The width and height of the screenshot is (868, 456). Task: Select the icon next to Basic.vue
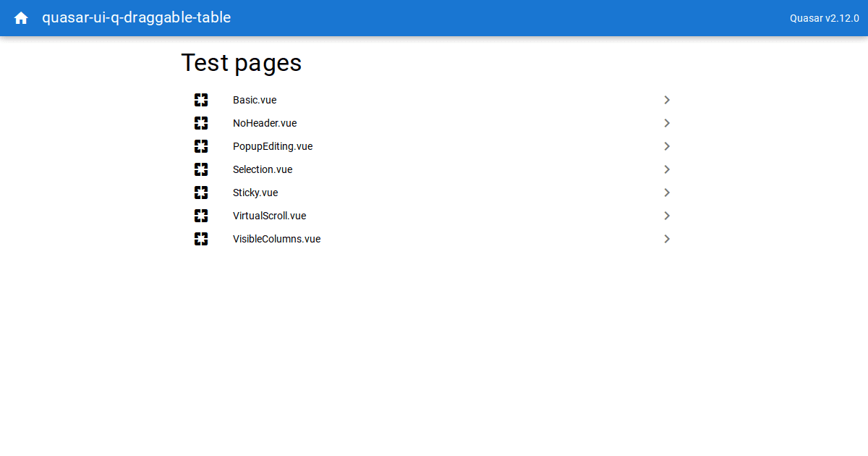coord(201,100)
